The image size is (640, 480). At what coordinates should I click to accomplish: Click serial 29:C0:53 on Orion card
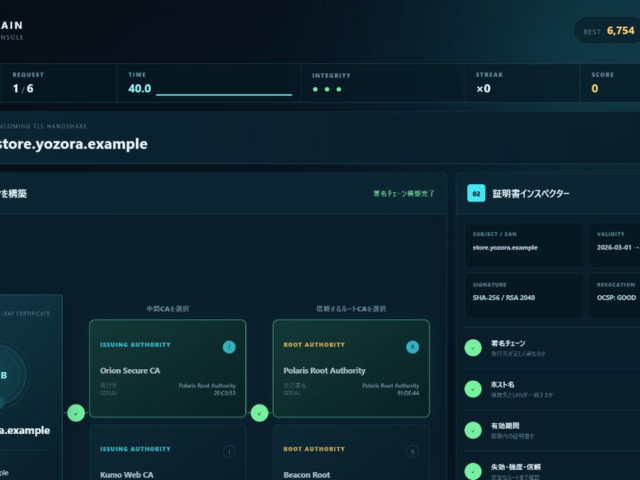(225, 393)
